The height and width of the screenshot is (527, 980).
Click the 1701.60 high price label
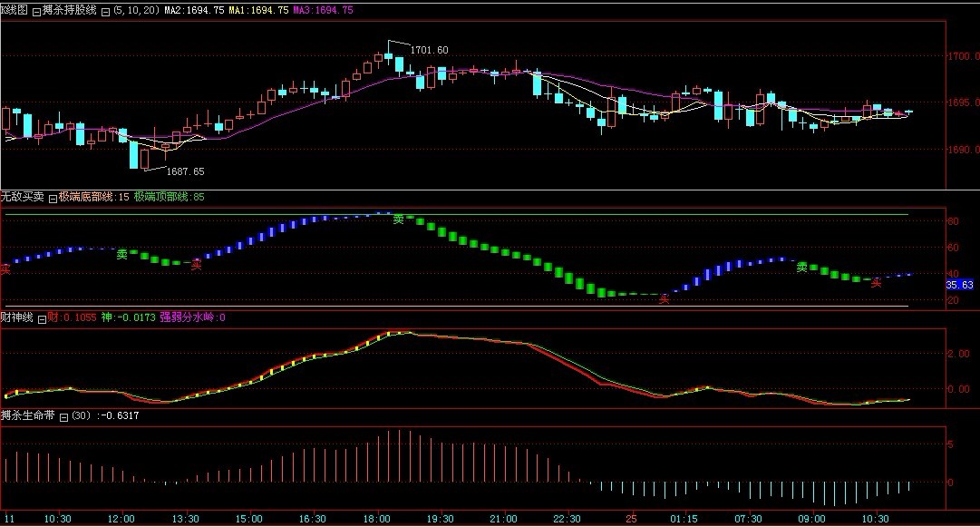[429, 50]
